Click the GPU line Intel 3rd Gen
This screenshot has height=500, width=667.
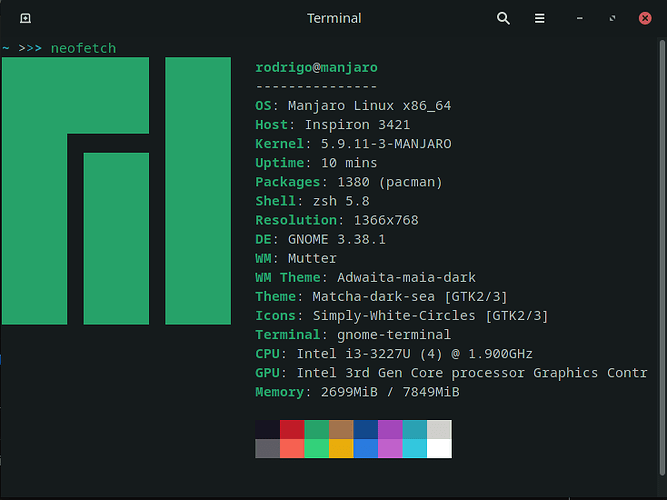click(451, 373)
